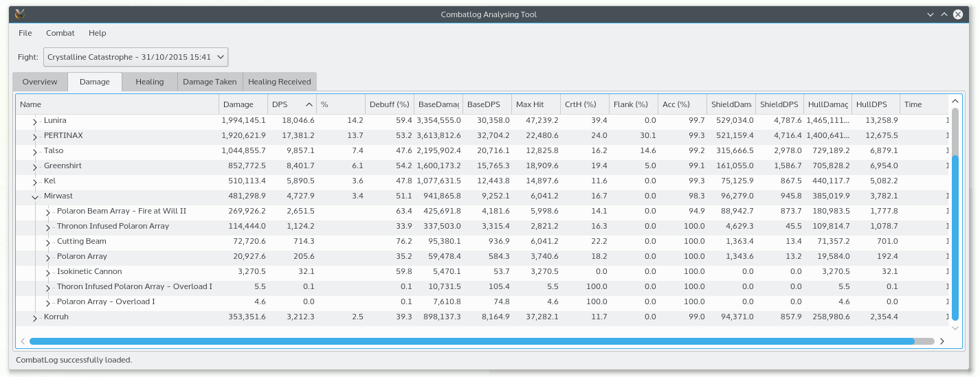Click the DPS column sort arrow
This screenshot has height=377, width=980.
point(309,104)
